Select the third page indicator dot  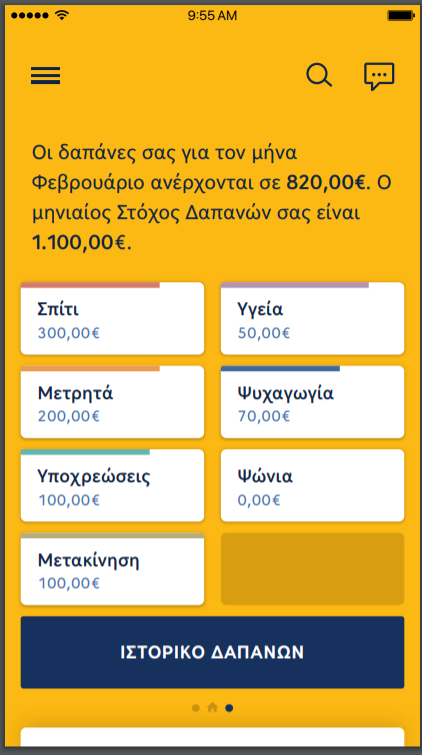coord(229,708)
